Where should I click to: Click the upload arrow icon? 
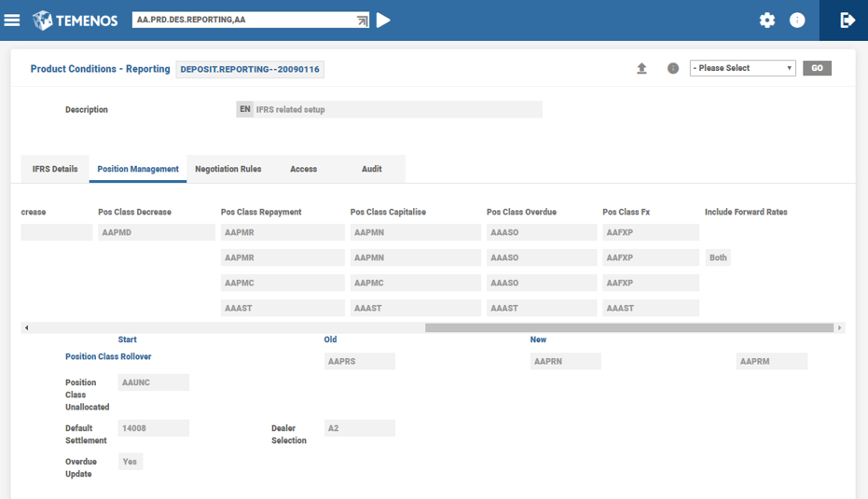point(641,68)
